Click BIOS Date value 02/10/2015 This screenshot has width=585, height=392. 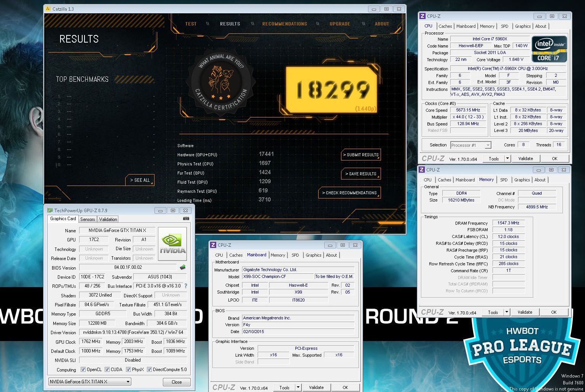pos(298,332)
